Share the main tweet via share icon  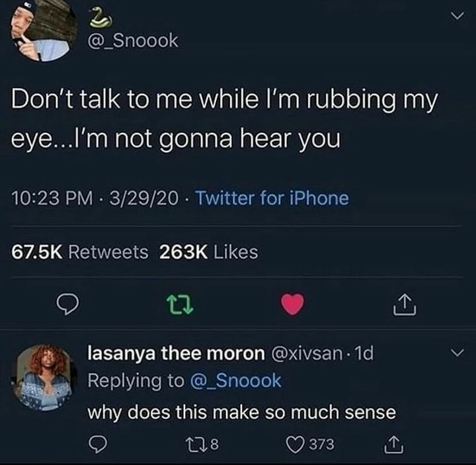tap(405, 304)
